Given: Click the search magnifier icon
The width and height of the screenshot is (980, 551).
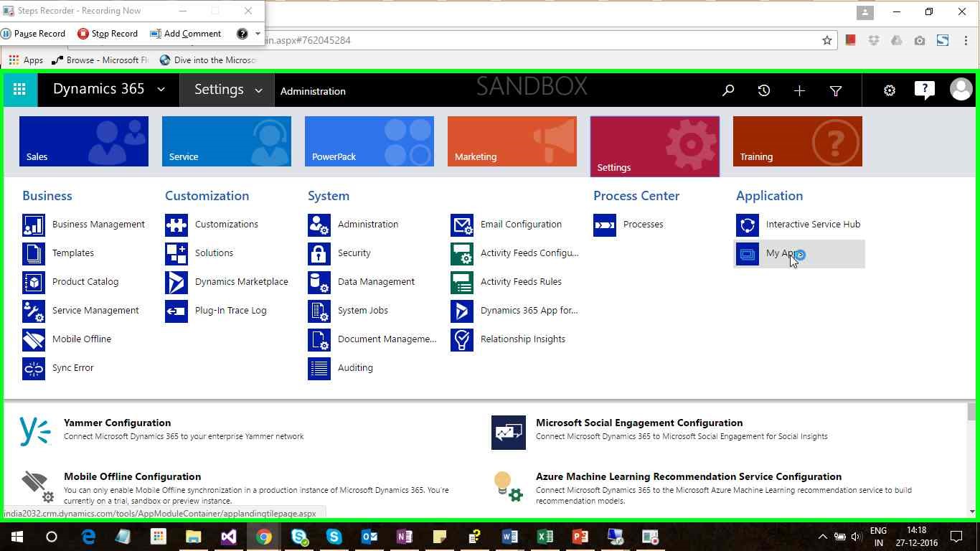Looking at the screenshot, I should click(728, 90).
